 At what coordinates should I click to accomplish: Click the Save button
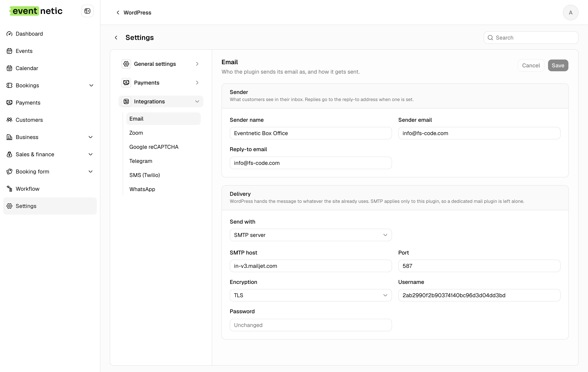point(558,65)
